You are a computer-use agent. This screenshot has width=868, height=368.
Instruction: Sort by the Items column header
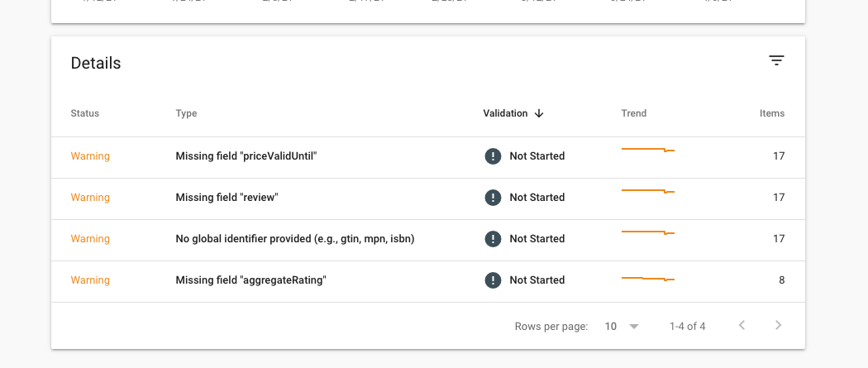tap(771, 113)
